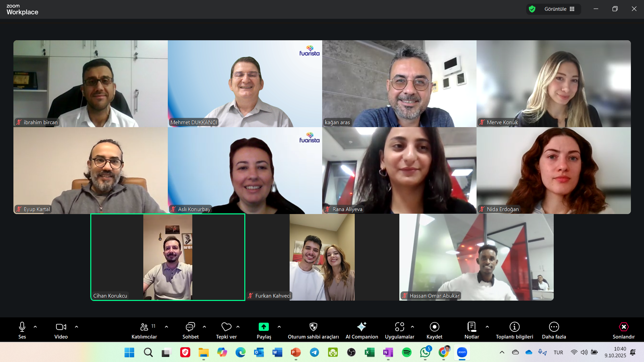Launch AI Companion sparkle icon
This screenshot has width=644, height=362.
pos(361,327)
